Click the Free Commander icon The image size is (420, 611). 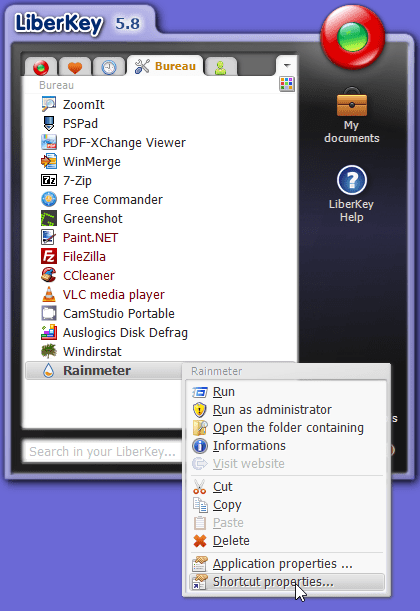click(x=49, y=200)
